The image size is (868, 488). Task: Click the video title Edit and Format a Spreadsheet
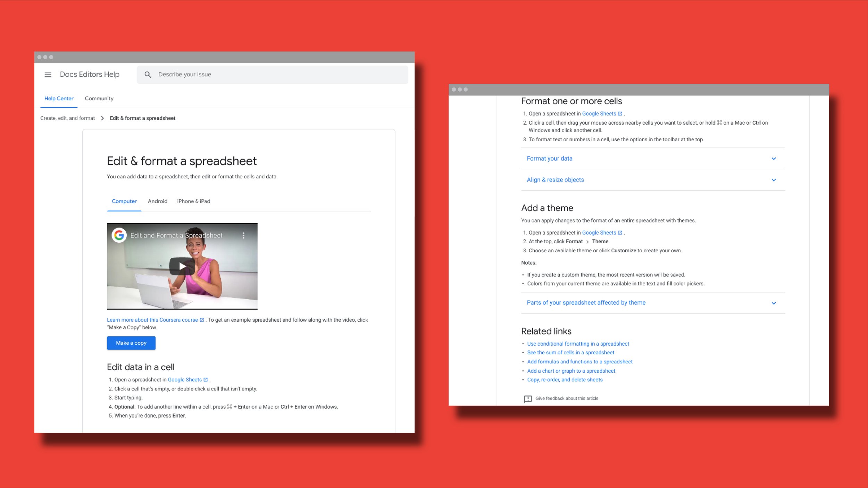point(176,235)
